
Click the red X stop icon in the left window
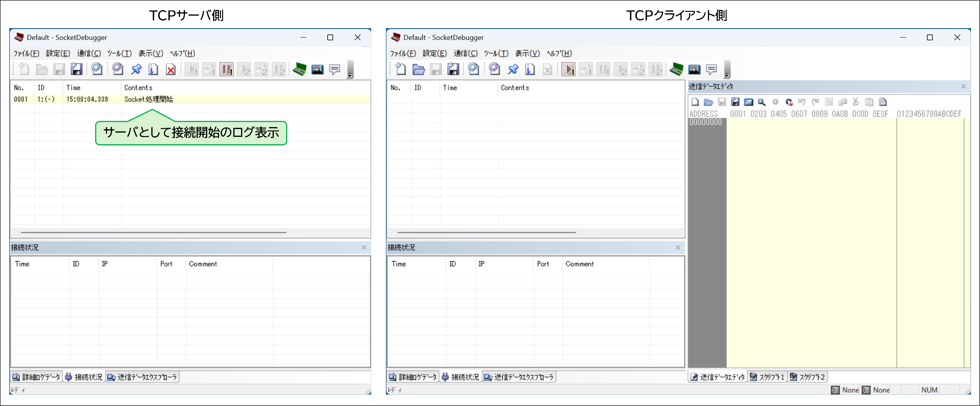click(171, 70)
